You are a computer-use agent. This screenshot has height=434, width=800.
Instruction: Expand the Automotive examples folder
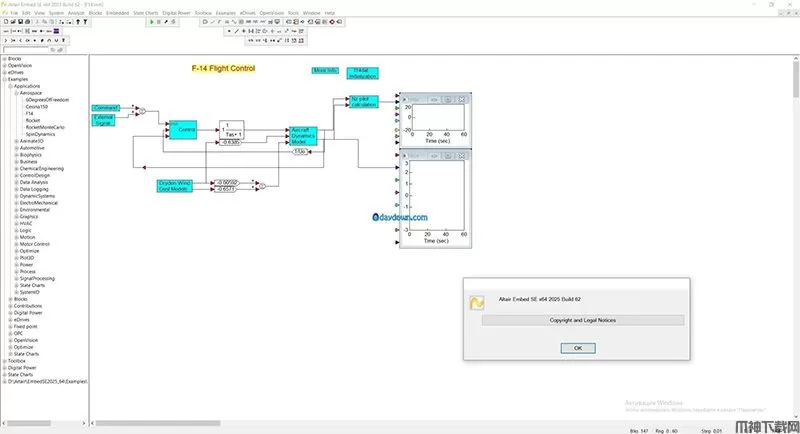[15, 148]
